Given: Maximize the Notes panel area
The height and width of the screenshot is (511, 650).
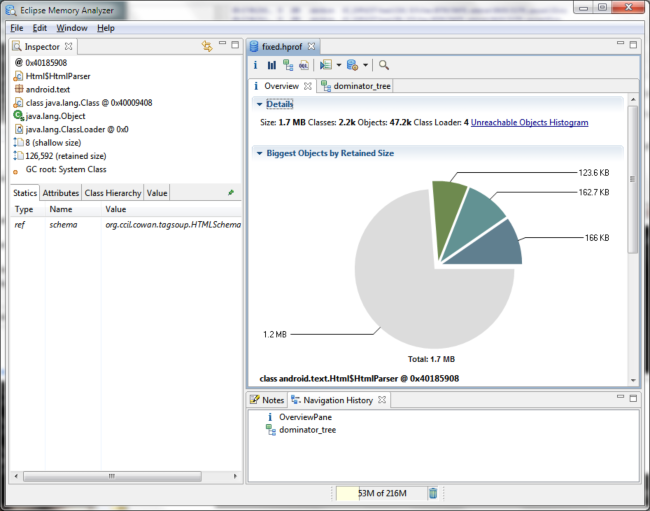Looking at the screenshot, I should (x=633, y=398).
